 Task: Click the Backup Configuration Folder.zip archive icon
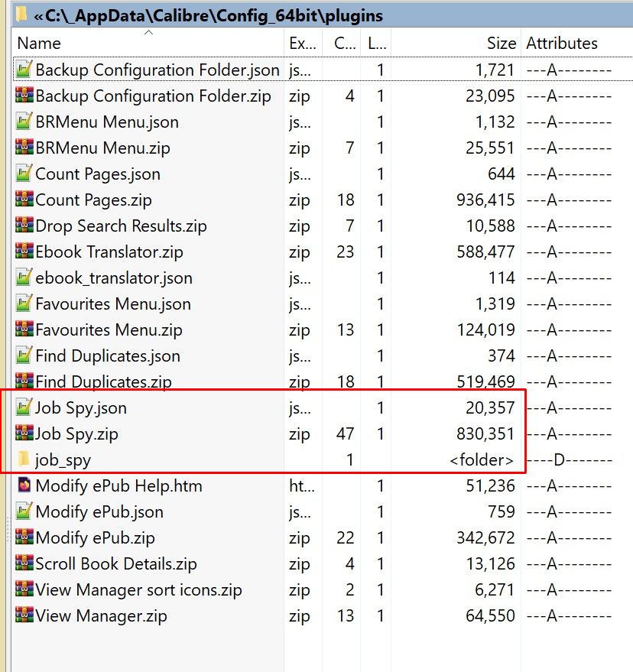tap(24, 96)
